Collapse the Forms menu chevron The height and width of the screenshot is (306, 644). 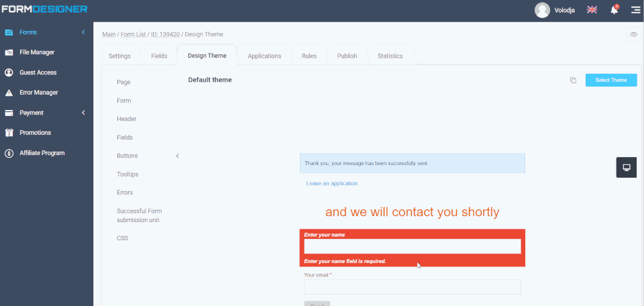point(83,32)
